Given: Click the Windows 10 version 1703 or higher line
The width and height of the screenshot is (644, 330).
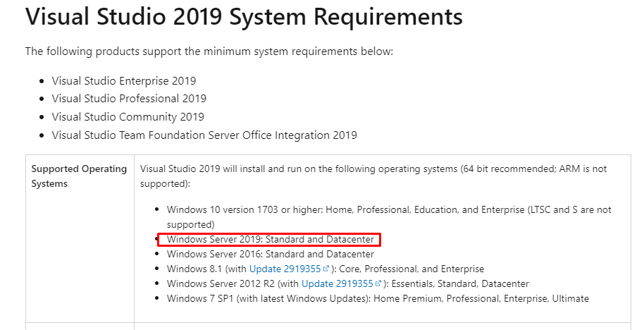Looking at the screenshot, I should click(x=389, y=217).
